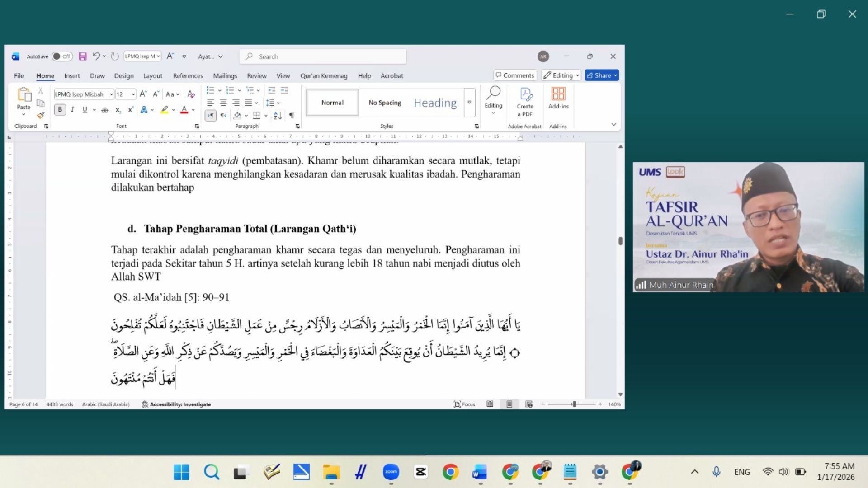Viewport: 868px width, 488px height.
Task: Apply No Spacing style
Action: point(385,103)
